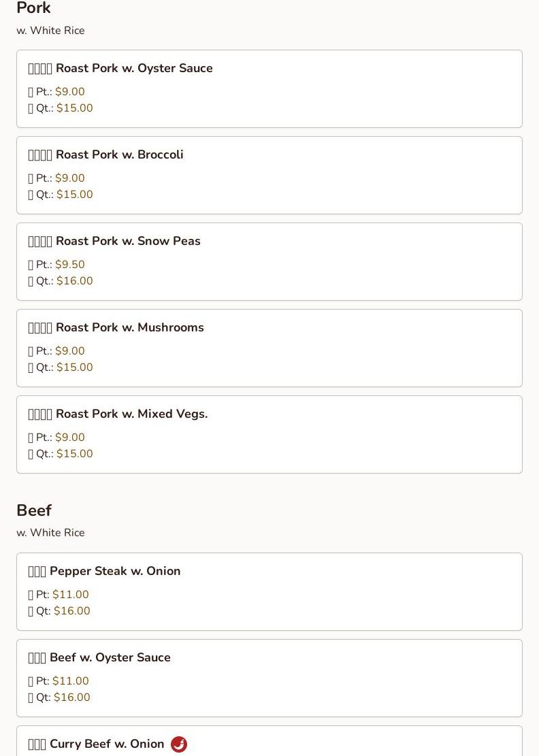Open Roast Pork w. Mushrooms entry
Screen dimensions: 539x756
(129, 328)
